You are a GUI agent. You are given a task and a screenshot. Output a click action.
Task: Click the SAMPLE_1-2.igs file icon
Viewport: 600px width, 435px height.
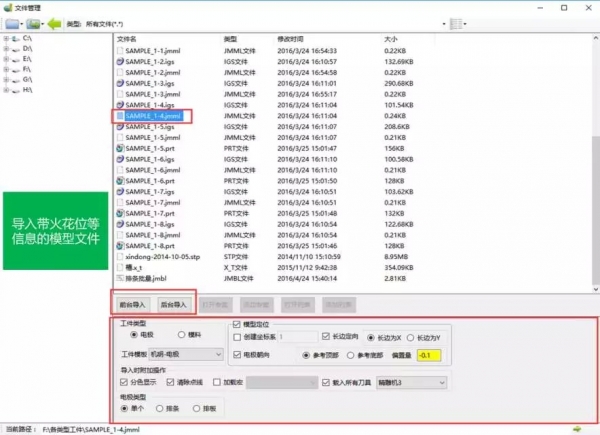pyautogui.click(x=120, y=61)
